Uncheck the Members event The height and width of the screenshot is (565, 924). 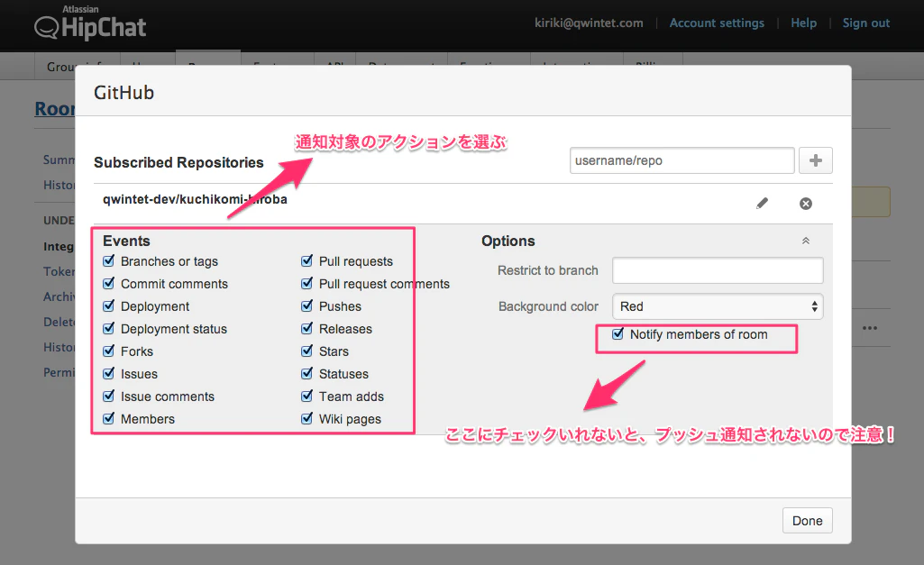[x=108, y=418]
